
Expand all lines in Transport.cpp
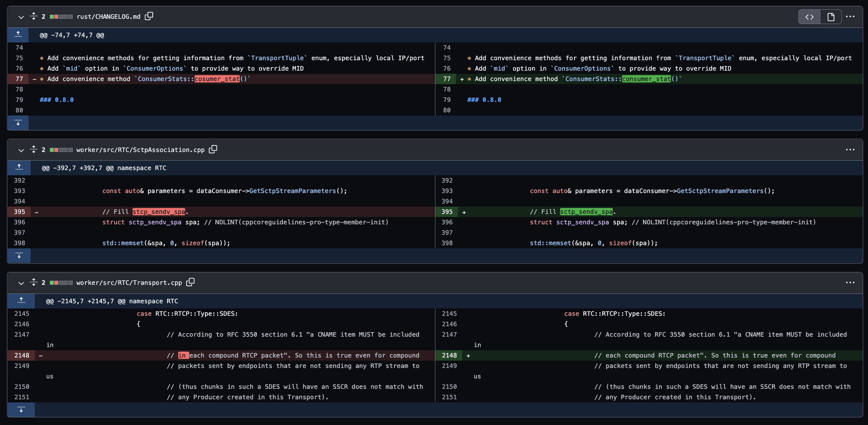click(x=34, y=282)
